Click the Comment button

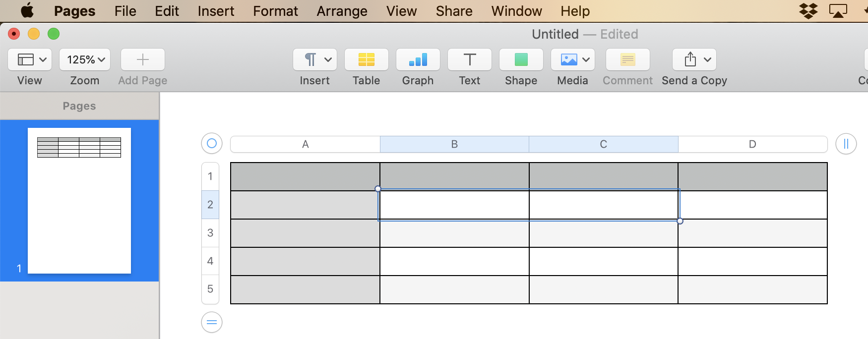coord(627,60)
